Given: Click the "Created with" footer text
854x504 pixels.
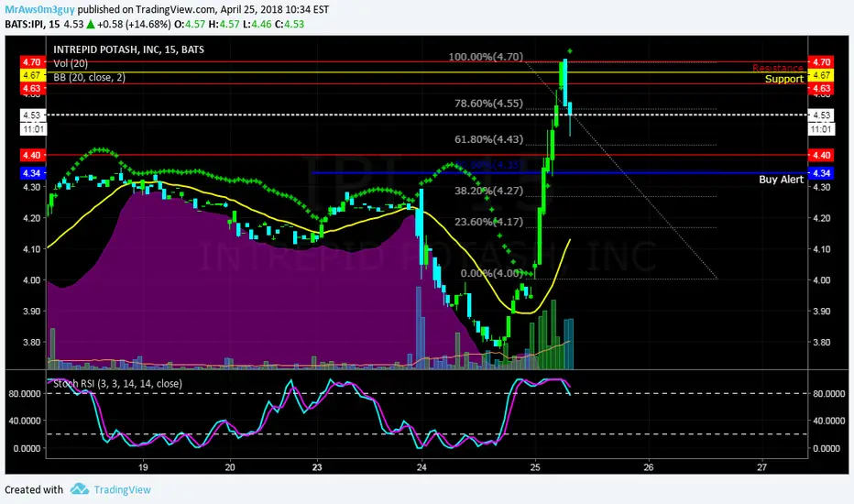Looking at the screenshot, I should click(34, 489).
